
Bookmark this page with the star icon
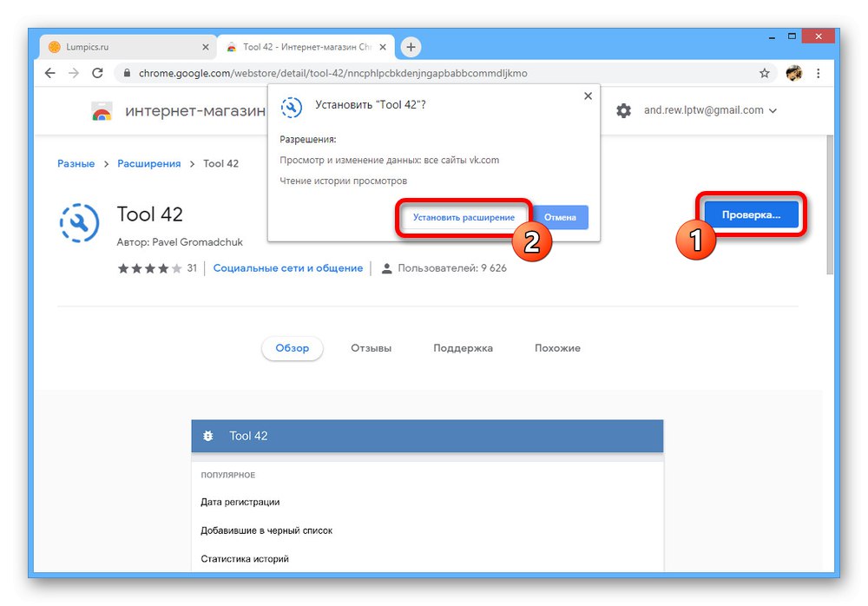point(765,73)
